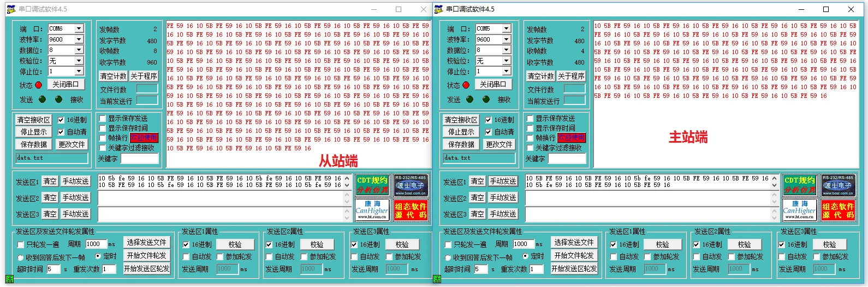
Task: Open 组态软件源代码 banner in COM5 window
Action: click(x=838, y=209)
